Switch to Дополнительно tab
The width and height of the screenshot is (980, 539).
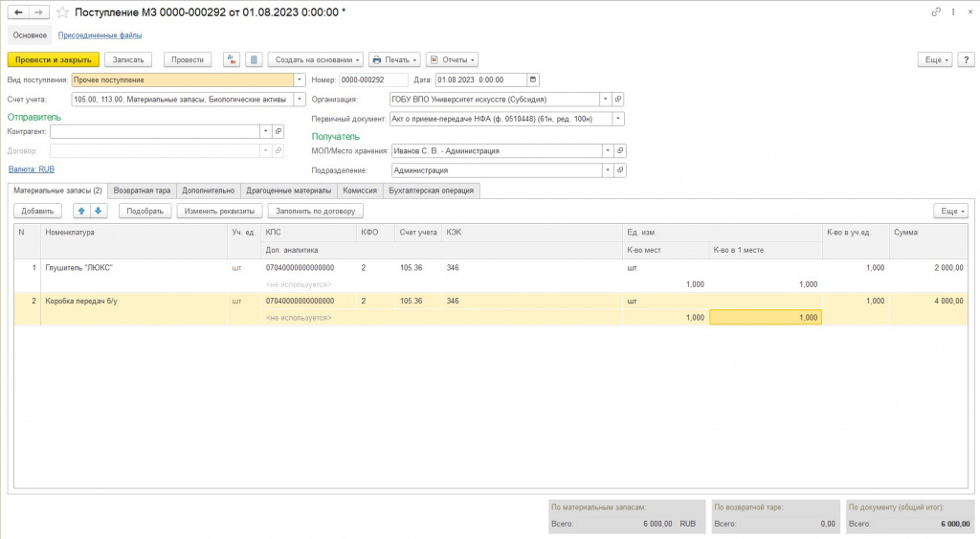[x=208, y=191]
